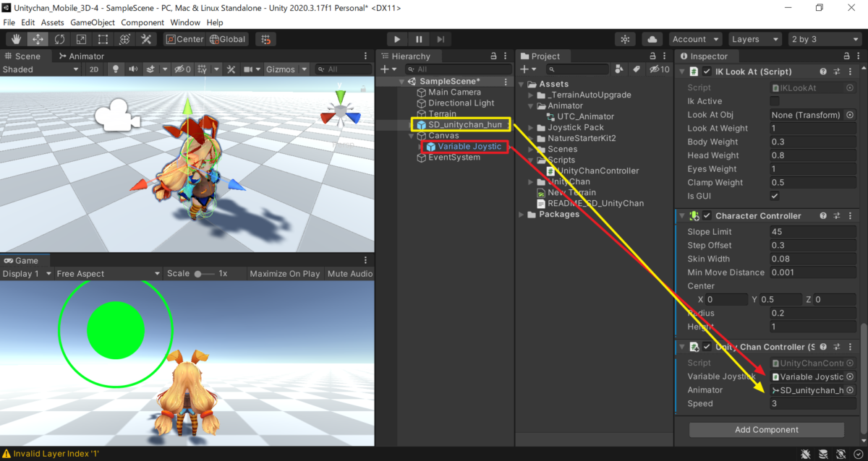Switch to the Animator tab
Screen dimensions: 868x461
click(81, 56)
